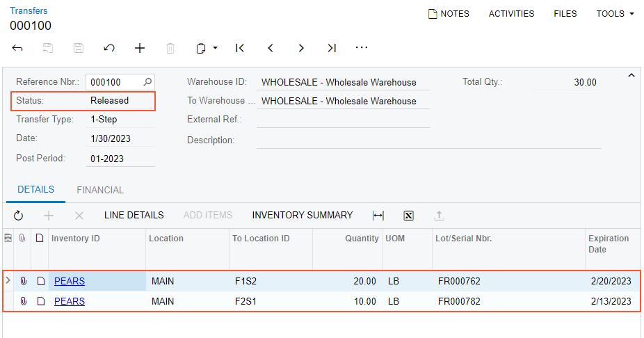This screenshot has height=338, width=644.
Task: Switch to the Financial tab
Action: pyautogui.click(x=100, y=190)
